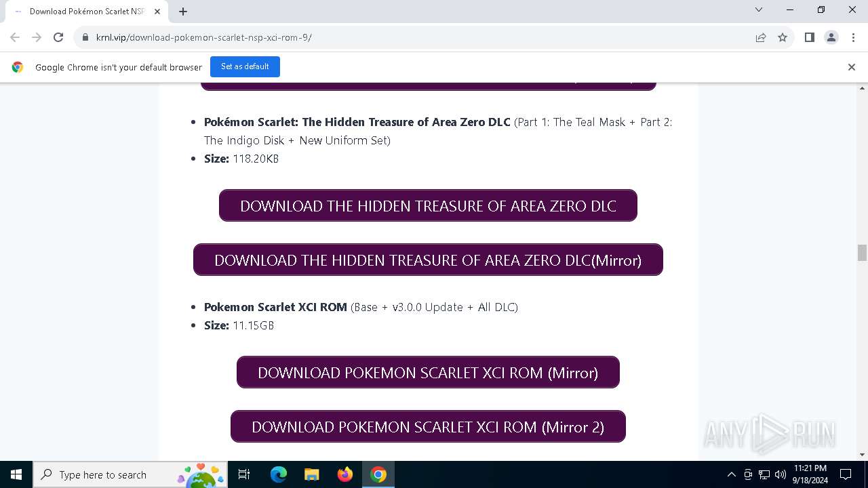Share this page icon in address bar
The width and height of the screenshot is (868, 488).
coord(761,37)
